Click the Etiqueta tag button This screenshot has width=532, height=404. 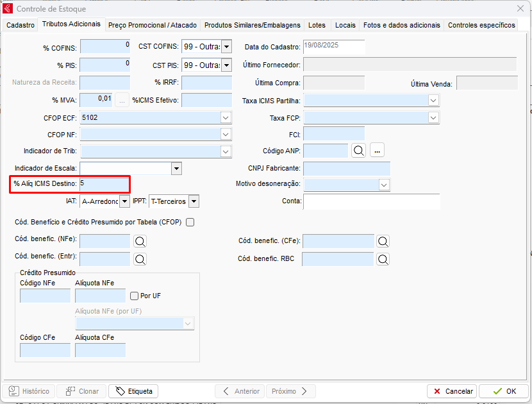133,391
